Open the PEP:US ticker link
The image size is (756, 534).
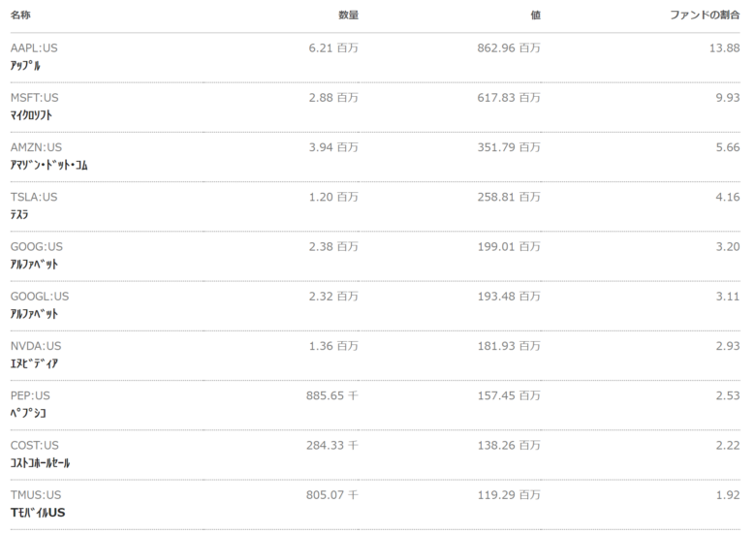[x=30, y=395]
